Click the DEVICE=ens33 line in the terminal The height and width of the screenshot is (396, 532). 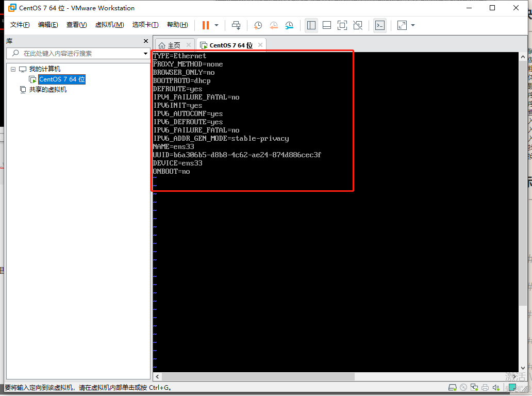tap(177, 163)
